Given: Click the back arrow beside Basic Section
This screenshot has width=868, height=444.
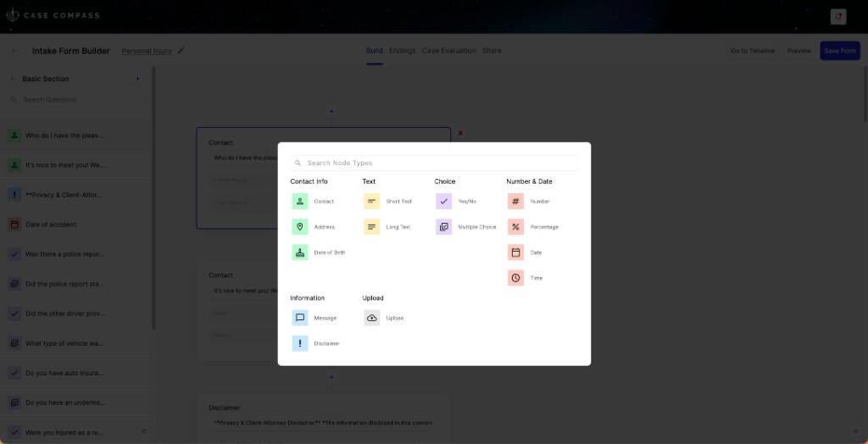Looking at the screenshot, I should click(x=13, y=79).
